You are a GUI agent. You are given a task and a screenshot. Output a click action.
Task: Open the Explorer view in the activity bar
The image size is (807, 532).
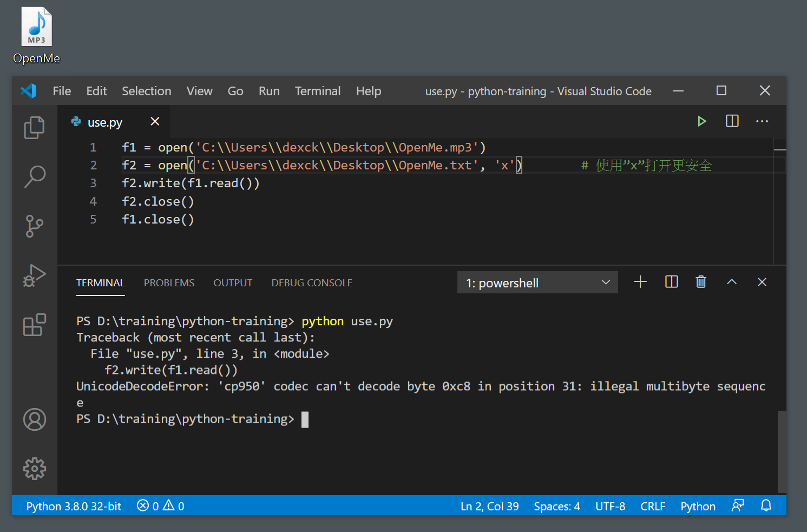pyautogui.click(x=35, y=128)
